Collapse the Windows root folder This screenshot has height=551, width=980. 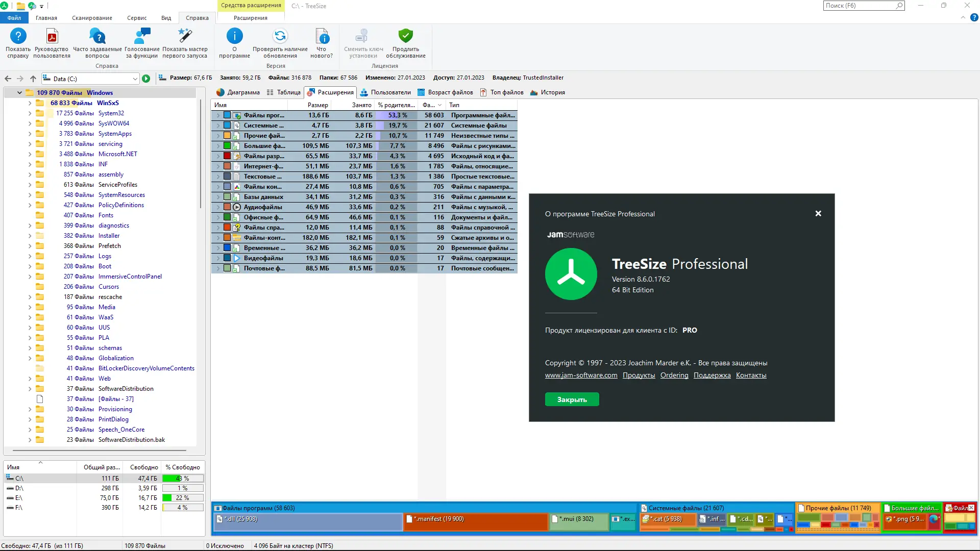click(19, 93)
